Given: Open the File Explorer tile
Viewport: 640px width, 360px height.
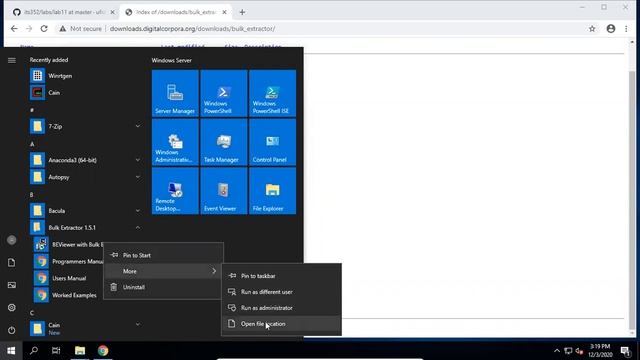Looking at the screenshot, I should (272, 191).
